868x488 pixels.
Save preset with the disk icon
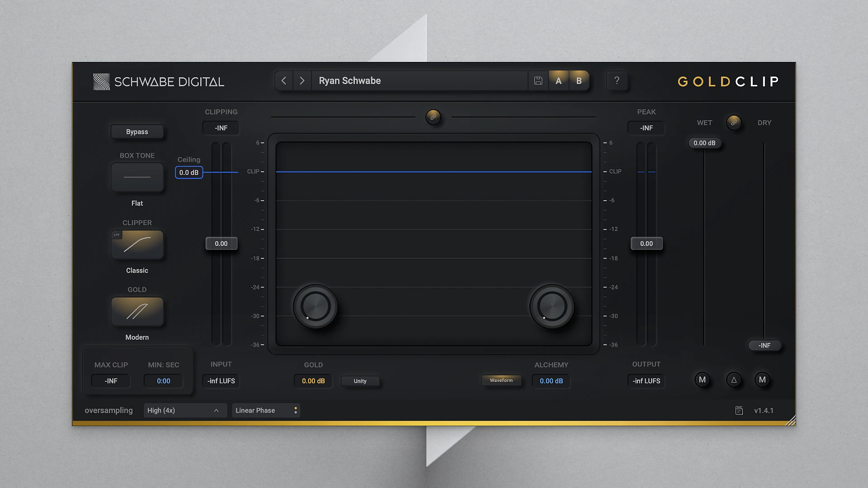538,81
